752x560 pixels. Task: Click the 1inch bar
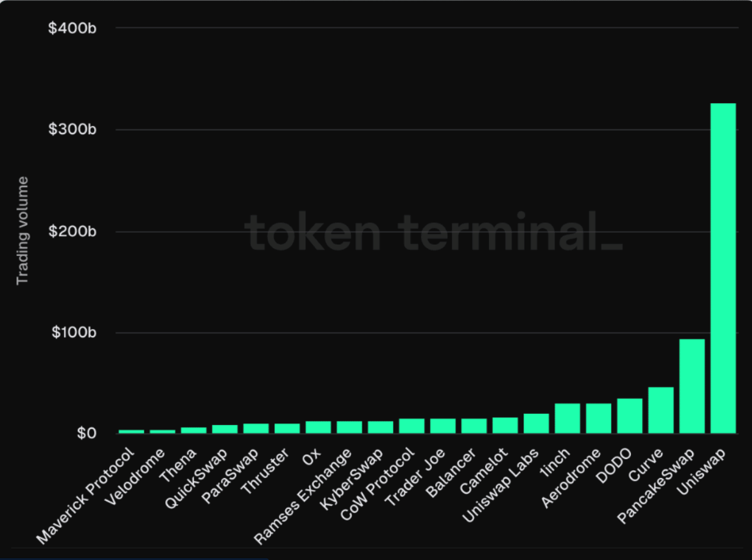(567, 419)
